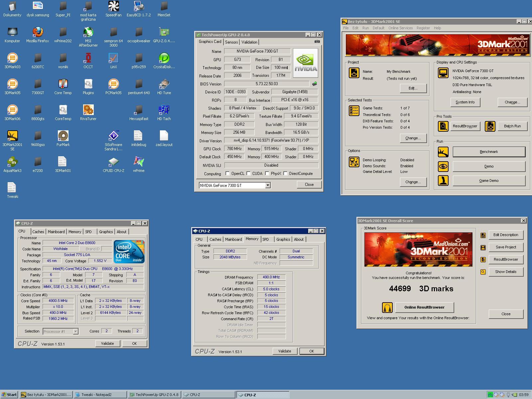Open the NVIDIA GeForce 7300 GT dropdown
532x399 pixels.
(268, 186)
